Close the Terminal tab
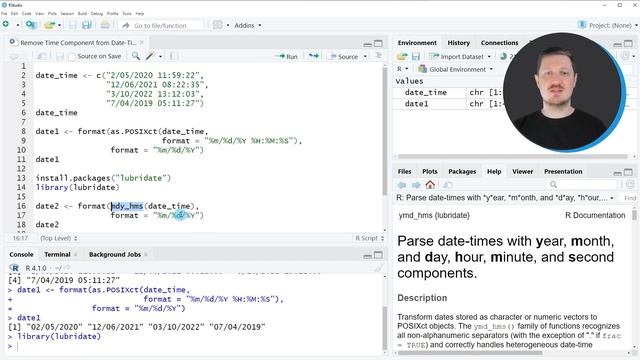The height and width of the screenshot is (360, 640). click(76, 254)
